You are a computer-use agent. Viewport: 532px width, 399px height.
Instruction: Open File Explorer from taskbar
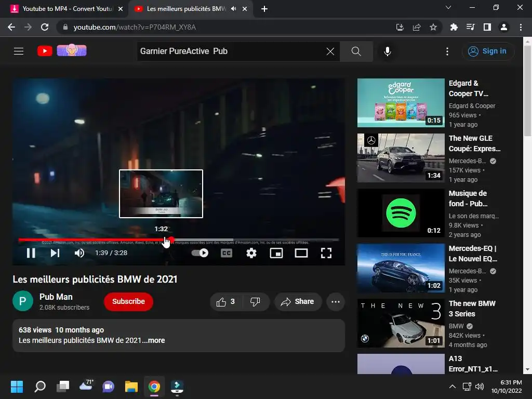tap(131, 387)
